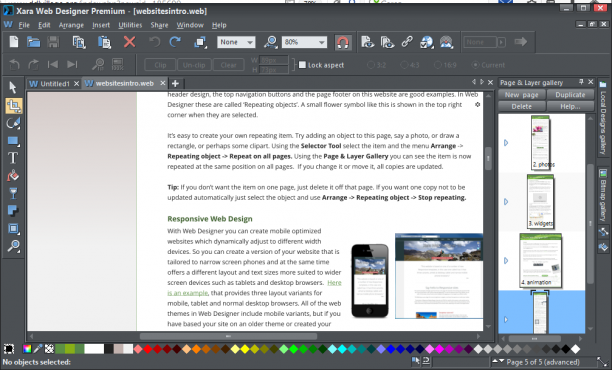Select the 16:9 aspect ratio option

(x=438, y=65)
